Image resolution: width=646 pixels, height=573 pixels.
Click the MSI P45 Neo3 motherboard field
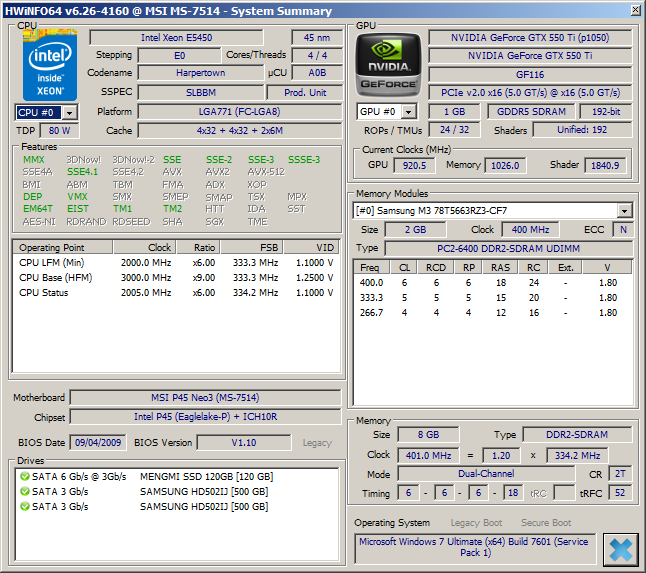click(x=207, y=398)
